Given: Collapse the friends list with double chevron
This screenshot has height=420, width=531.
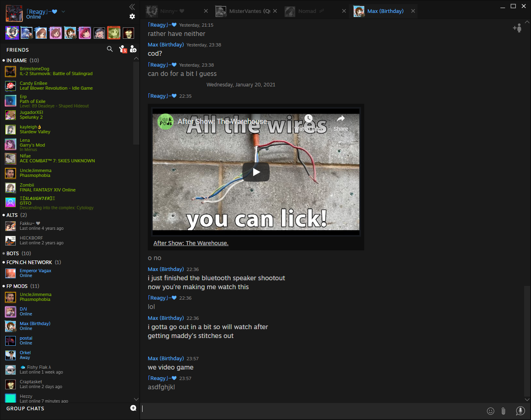Looking at the screenshot, I should coord(132,6).
